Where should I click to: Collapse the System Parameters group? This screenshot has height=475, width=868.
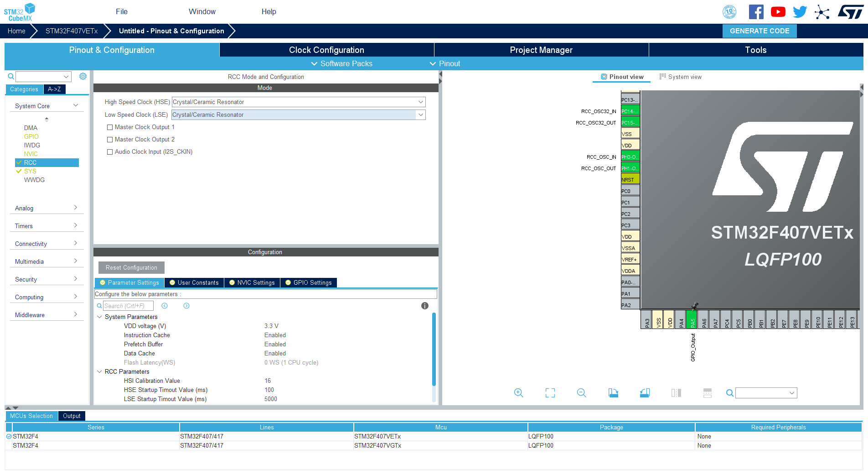point(99,317)
